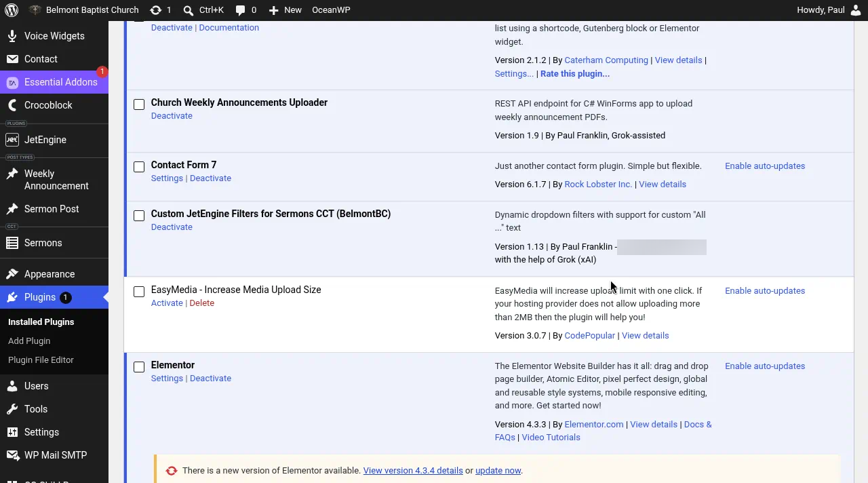The image size is (868, 483).
Task: Open the comments bubble icon in admin bar
Action: tap(241, 10)
